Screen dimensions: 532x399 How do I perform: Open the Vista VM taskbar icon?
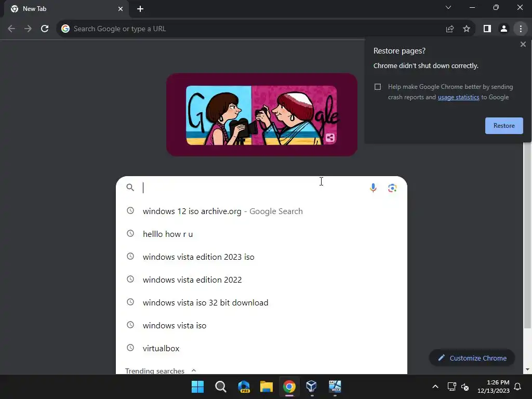335,387
